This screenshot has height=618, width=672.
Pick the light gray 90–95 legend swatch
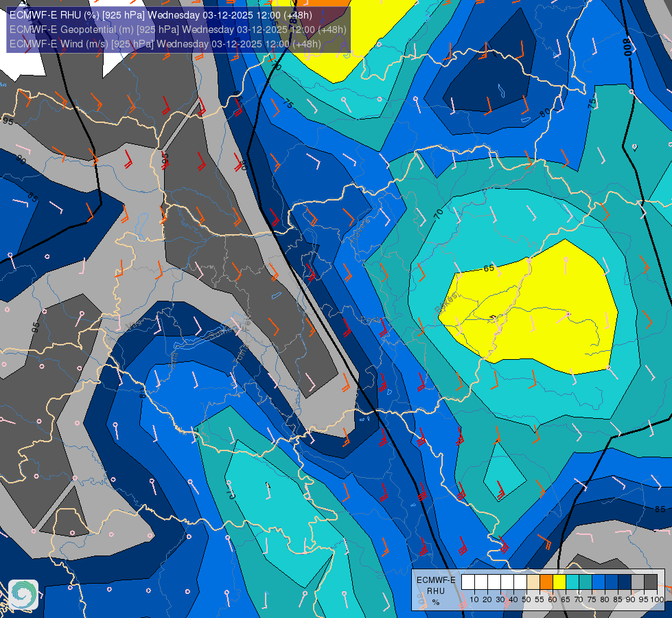pyautogui.click(x=638, y=582)
